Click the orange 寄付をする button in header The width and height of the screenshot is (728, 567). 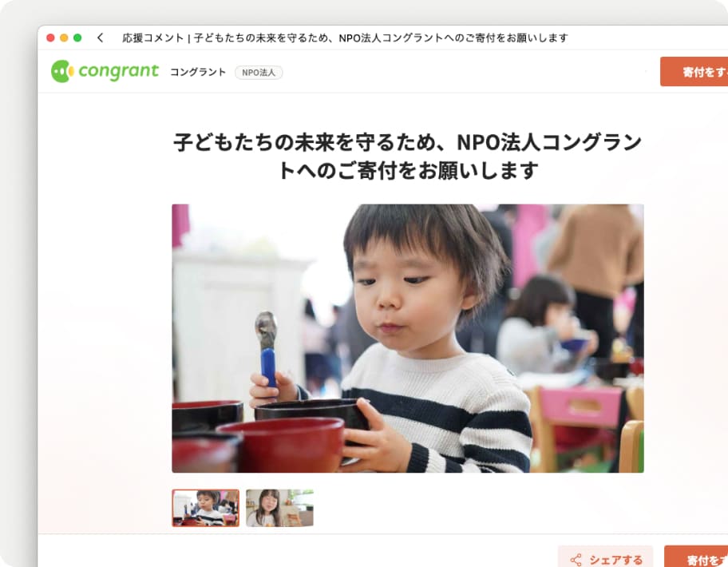(x=694, y=72)
